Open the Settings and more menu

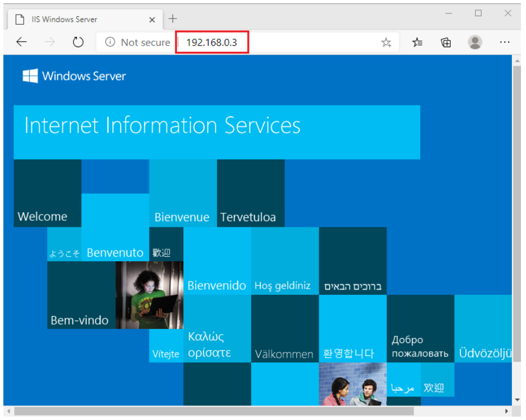point(505,42)
